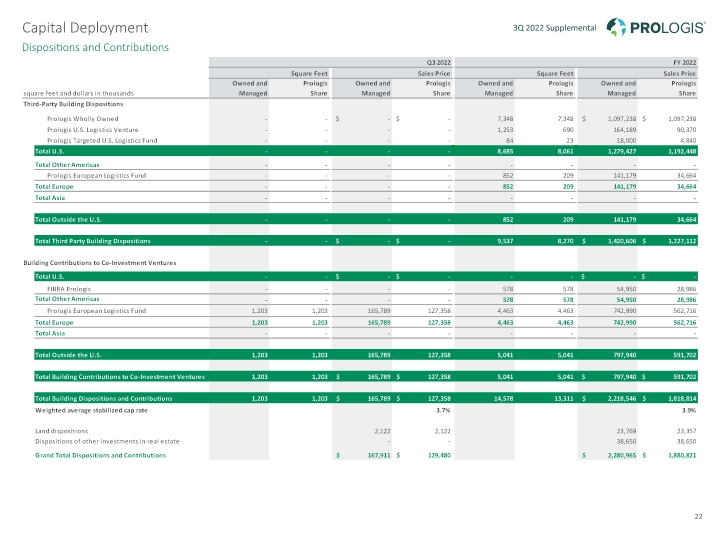Select the Q3 grand total Prologis share 129,480
This screenshot has width=720, height=540.
pyautogui.click(x=439, y=456)
